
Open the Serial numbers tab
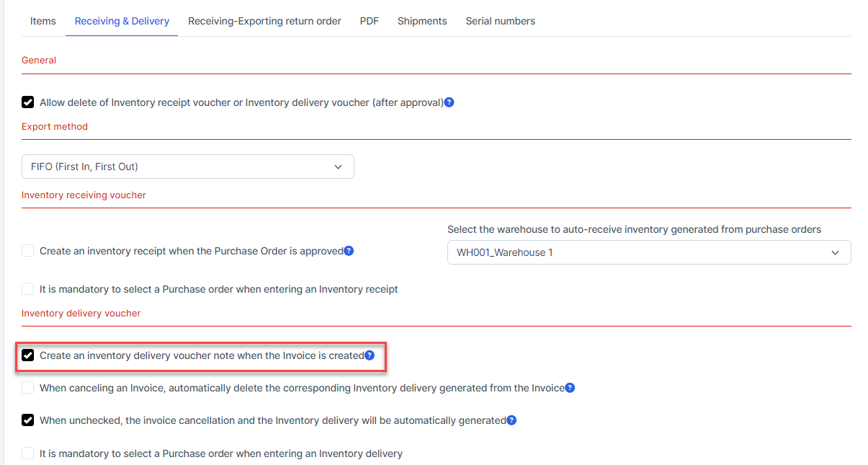tap(500, 21)
